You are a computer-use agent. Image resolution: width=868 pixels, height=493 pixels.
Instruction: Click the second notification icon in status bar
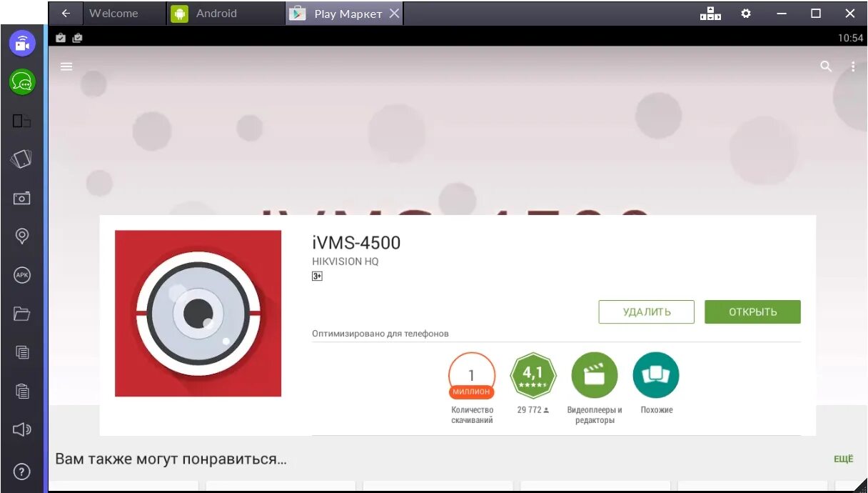[x=77, y=38]
